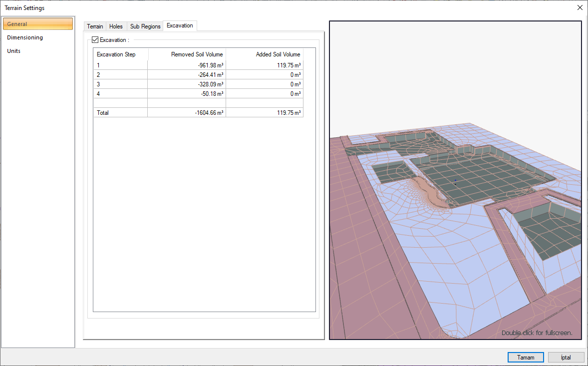Click the Excavation Step column header
This screenshot has width=588, height=366.
pos(116,54)
